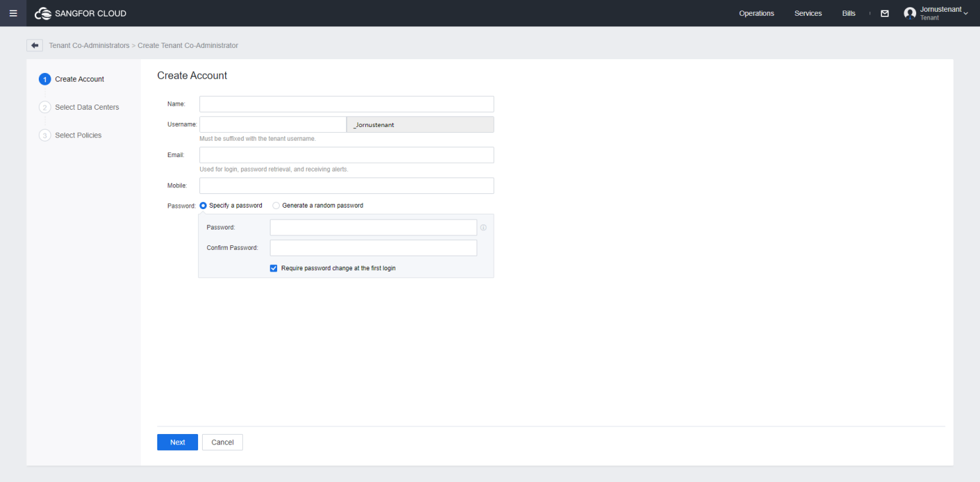Focus the Mobile input field
The height and width of the screenshot is (482, 980).
click(x=347, y=185)
